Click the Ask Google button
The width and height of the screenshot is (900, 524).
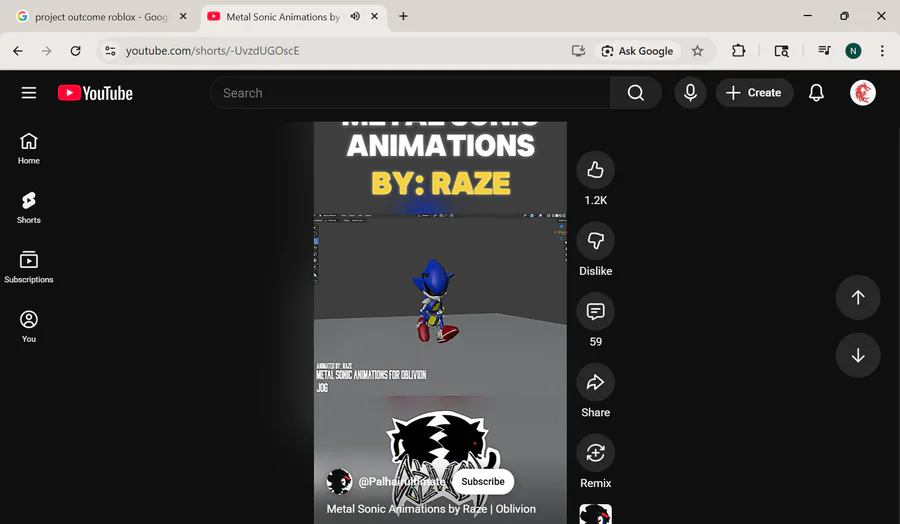[637, 51]
